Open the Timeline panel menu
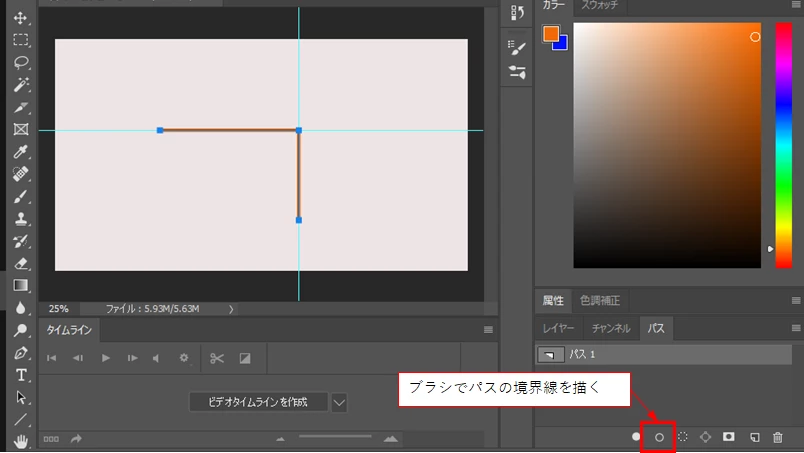Image resolution: width=804 pixels, height=453 pixels. click(x=488, y=330)
